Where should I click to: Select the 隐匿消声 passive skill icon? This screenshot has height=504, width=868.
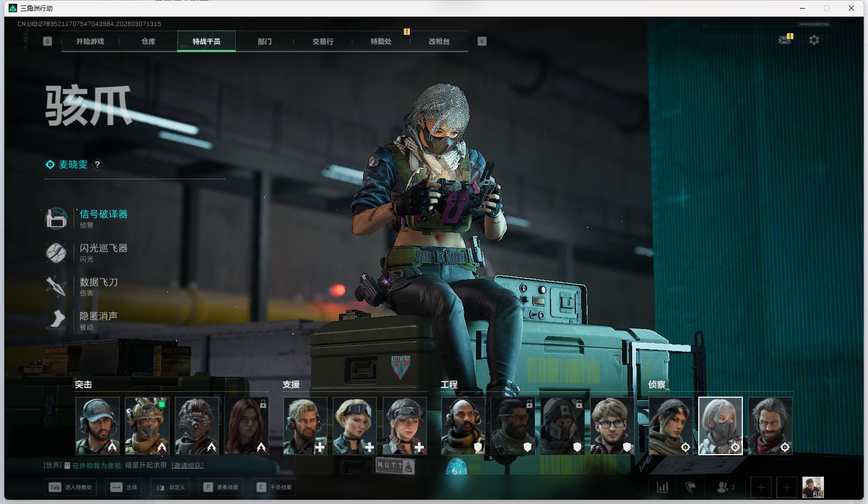[x=56, y=320]
